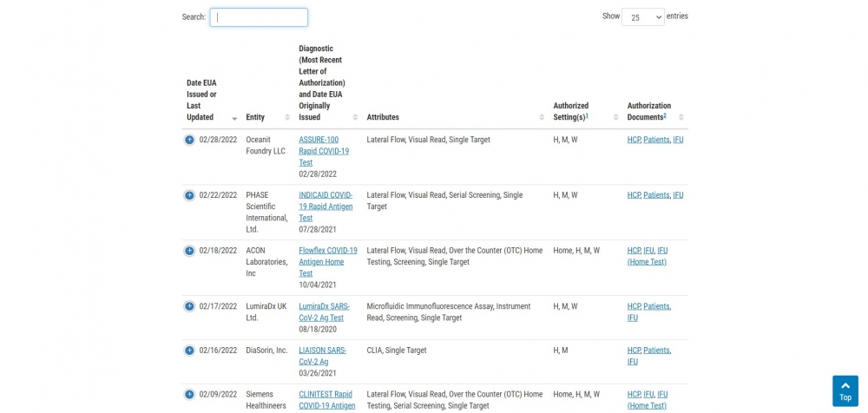Open CLINITEST Rapid COVID-19 Antigen link
Image resolution: width=868 pixels, height=413 pixels.
[326, 400]
